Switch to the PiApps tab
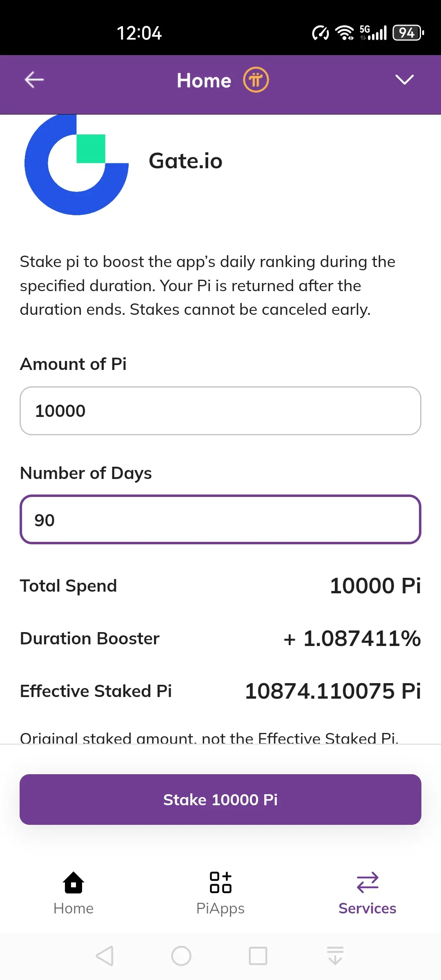 (220, 893)
